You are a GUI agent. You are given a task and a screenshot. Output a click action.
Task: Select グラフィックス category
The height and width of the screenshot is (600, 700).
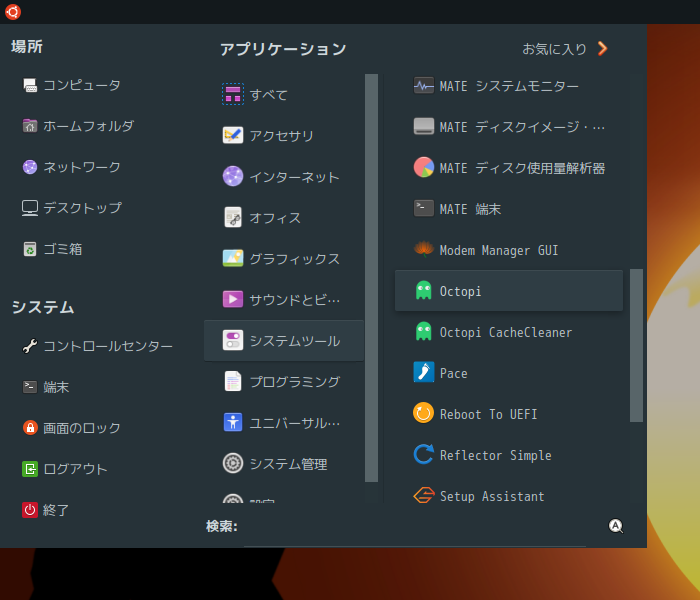coord(283,258)
